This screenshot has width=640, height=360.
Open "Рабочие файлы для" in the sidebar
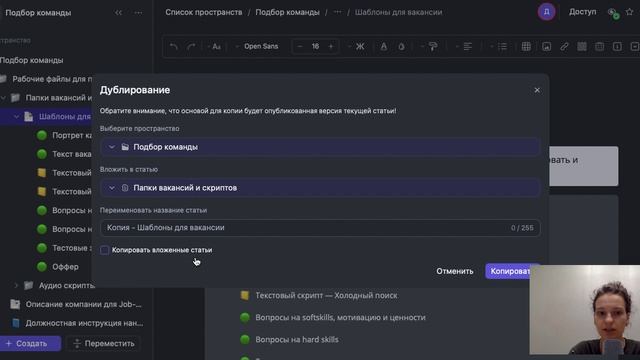[x=52, y=79]
